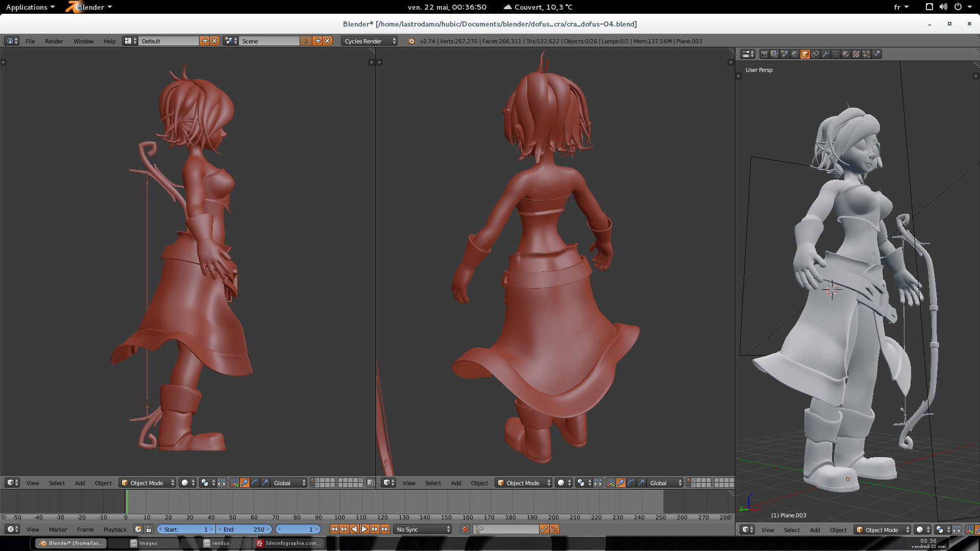Viewport: 980px width, 551px height.
Task: Toggle lock camera and layers in left viewport
Action: 371,483
